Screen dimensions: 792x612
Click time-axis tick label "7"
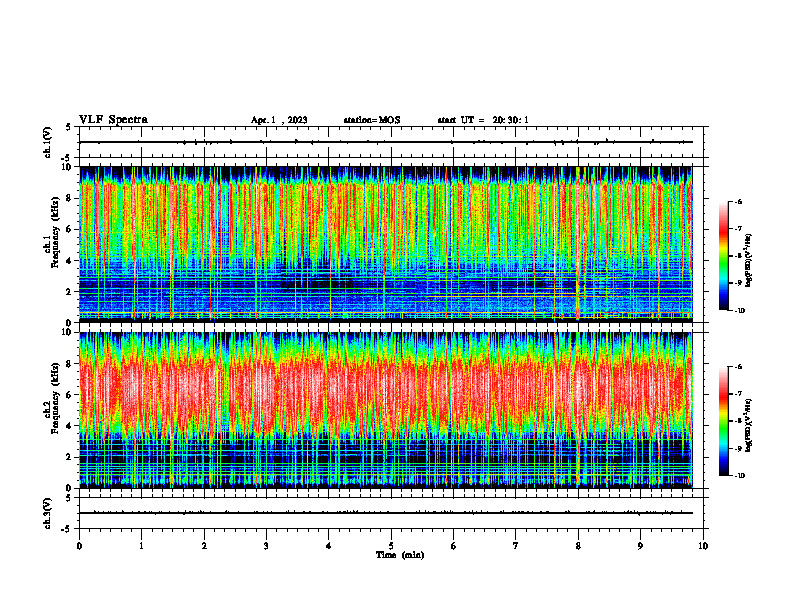tap(516, 546)
